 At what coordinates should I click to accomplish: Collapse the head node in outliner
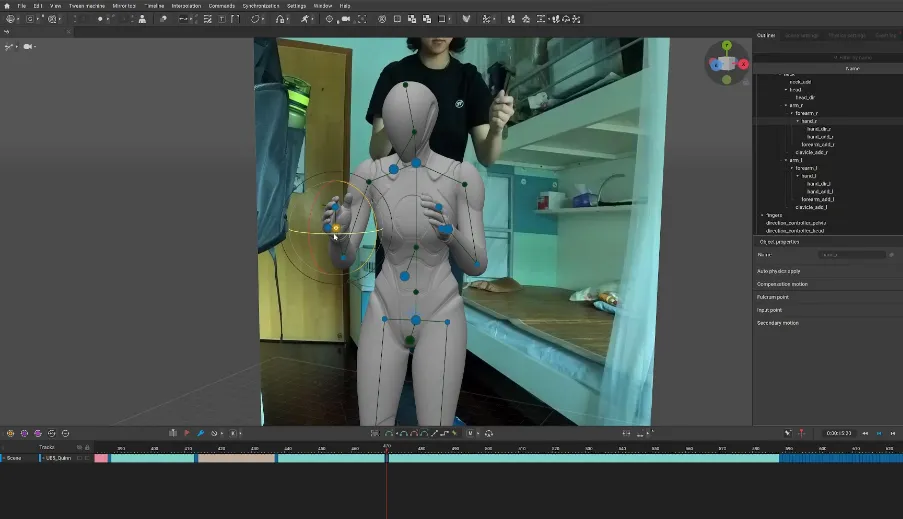tap(786, 90)
